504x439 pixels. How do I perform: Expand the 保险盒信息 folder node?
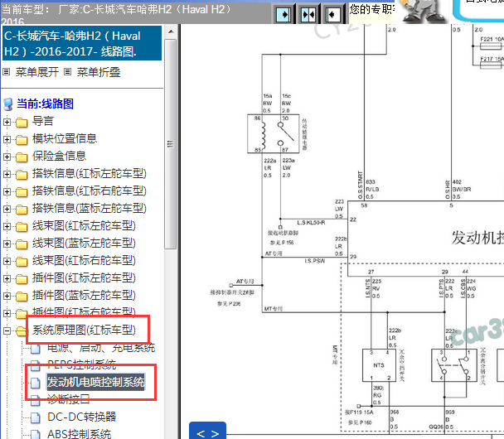[x=7, y=157]
